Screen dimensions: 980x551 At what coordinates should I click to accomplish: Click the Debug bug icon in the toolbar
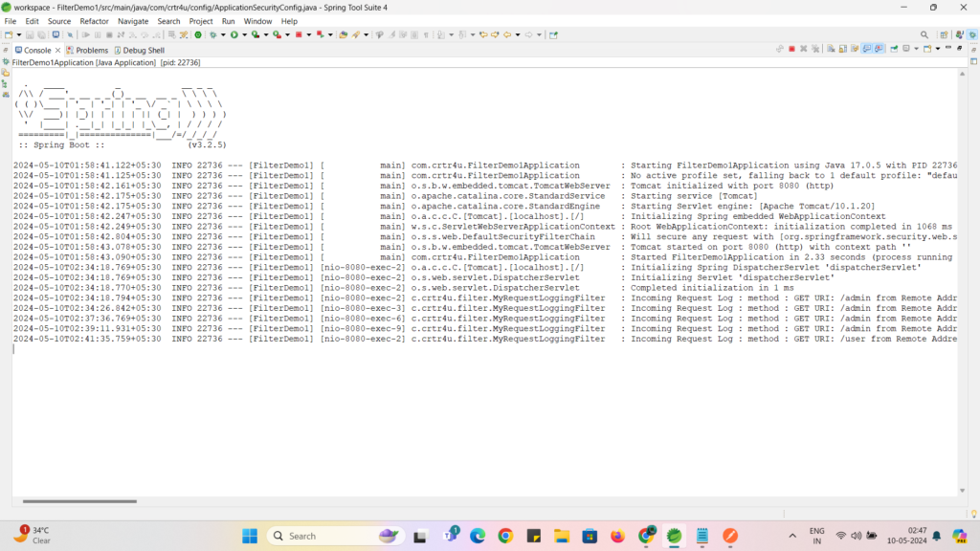click(x=213, y=35)
